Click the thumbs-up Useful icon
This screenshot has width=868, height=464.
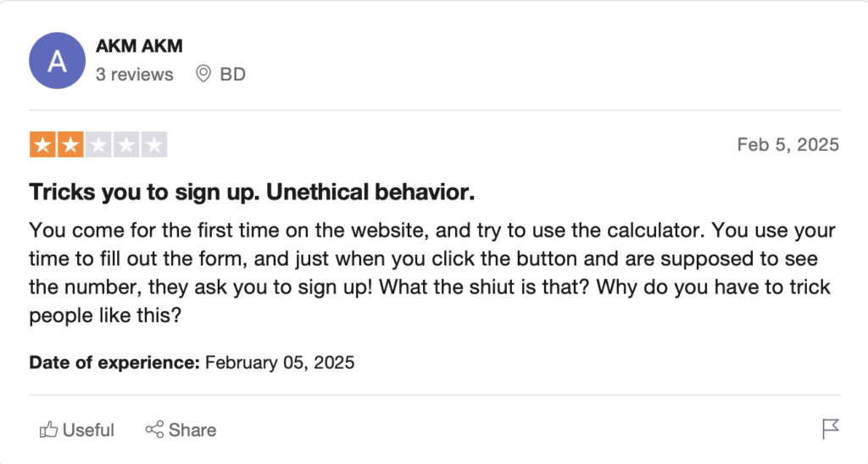pyautogui.click(x=48, y=430)
